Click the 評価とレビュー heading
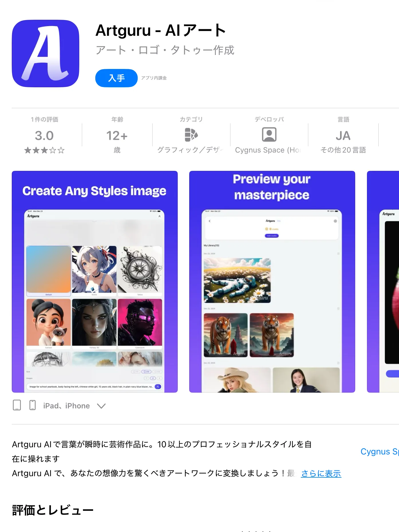Viewport: 399px width, 532px height. point(53,510)
